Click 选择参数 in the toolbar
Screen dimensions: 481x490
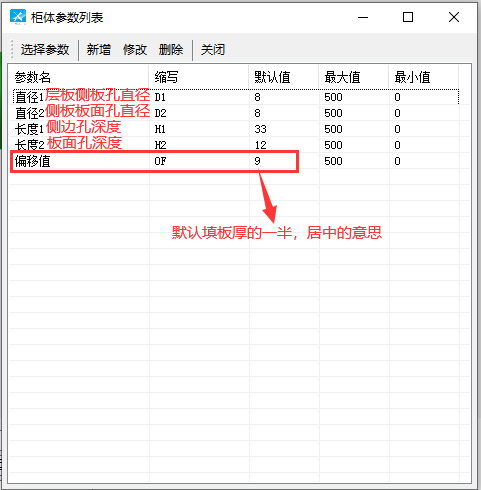(x=45, y=50)
